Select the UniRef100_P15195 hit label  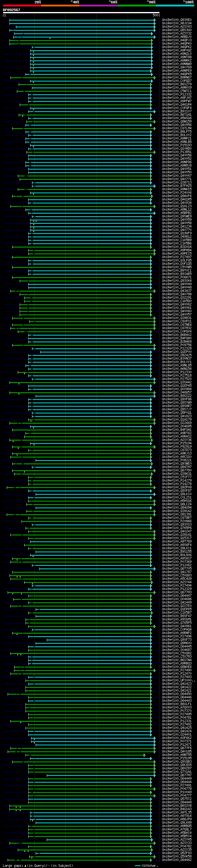177,758
